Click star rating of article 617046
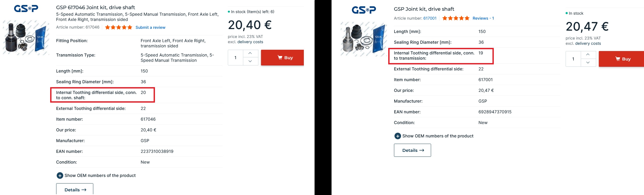 click(119, 27)
